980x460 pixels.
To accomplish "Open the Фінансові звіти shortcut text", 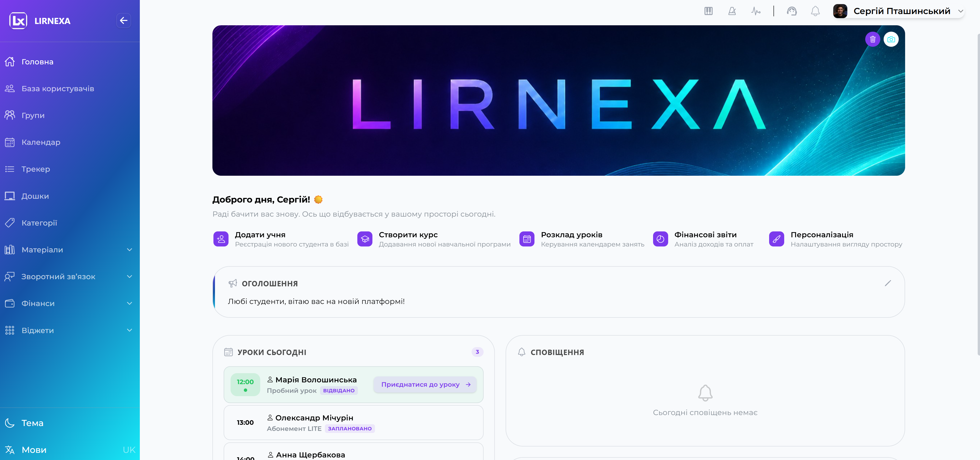I will coord(705,234).
